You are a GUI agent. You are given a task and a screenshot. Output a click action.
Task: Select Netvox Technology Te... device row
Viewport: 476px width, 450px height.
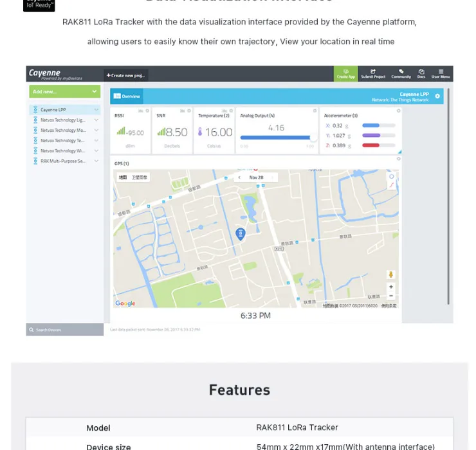(65, 141)
